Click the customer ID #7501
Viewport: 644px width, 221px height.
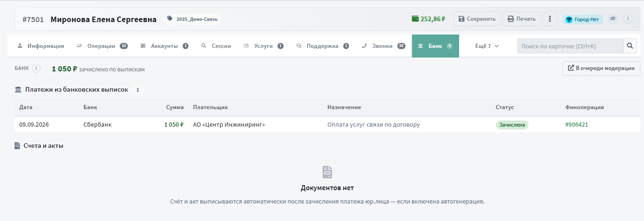point(33,19)
